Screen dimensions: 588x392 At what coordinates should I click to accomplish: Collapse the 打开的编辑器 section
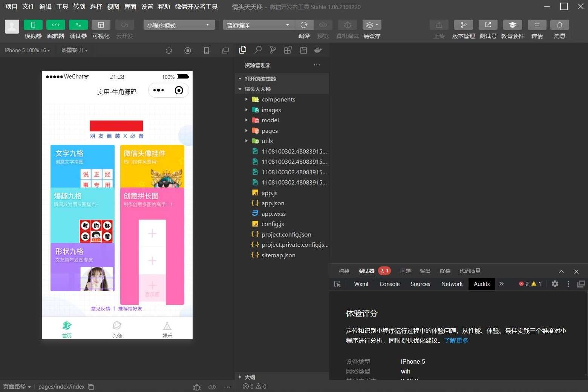240,78
